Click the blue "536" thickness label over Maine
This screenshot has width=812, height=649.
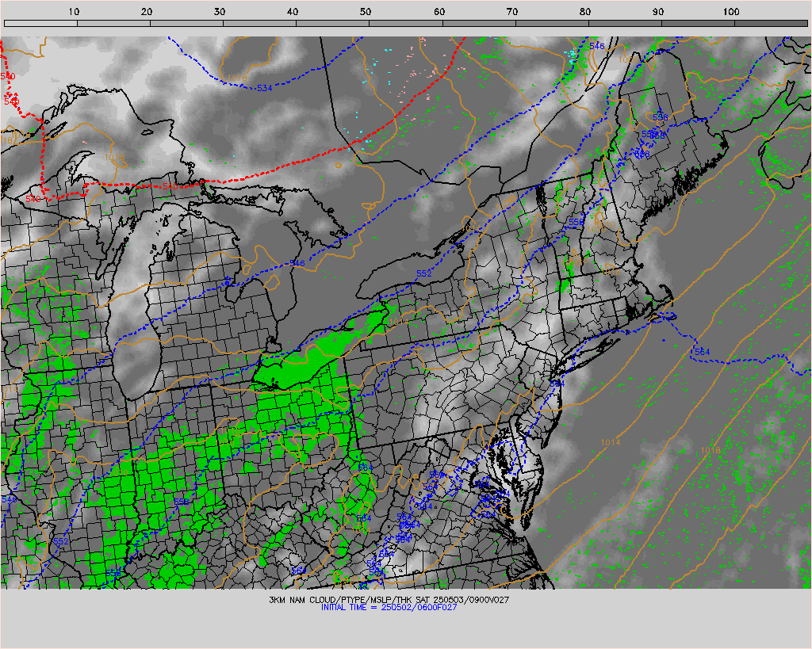661,117
